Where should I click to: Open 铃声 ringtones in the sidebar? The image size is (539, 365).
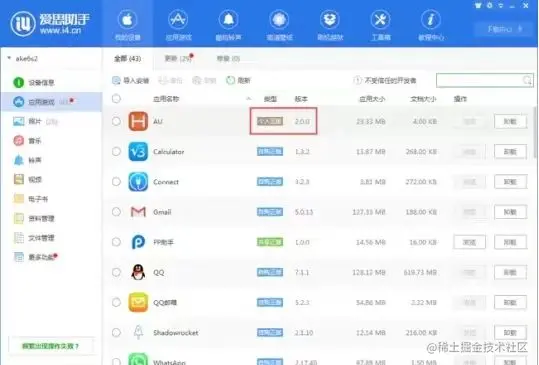pos(28,160)
